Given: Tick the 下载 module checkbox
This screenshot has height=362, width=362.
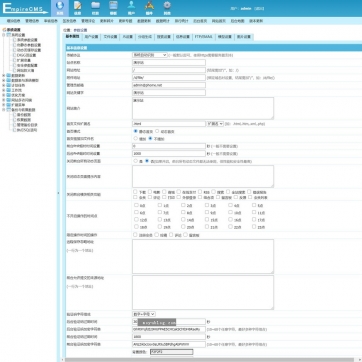Looking at the screenshot, I should pos(135,192).
